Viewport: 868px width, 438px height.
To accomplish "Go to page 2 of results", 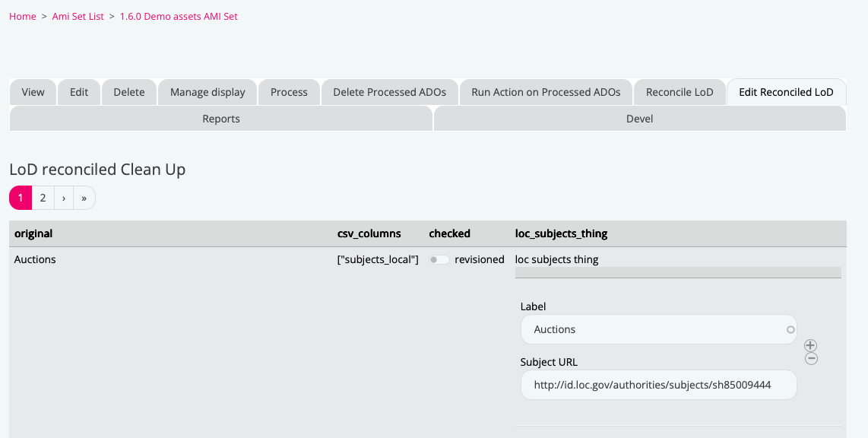I will tap(43, 198).
